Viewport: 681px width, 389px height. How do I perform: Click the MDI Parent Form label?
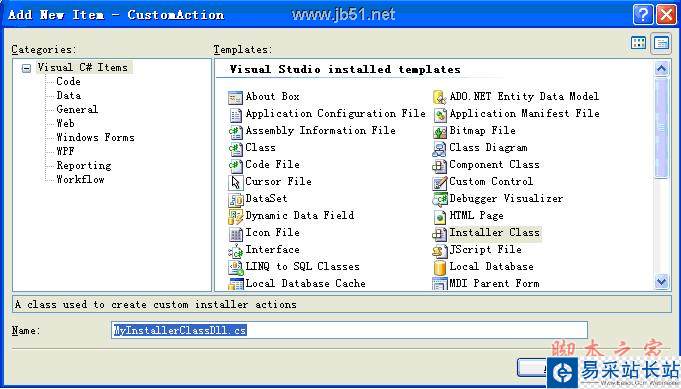494,284
